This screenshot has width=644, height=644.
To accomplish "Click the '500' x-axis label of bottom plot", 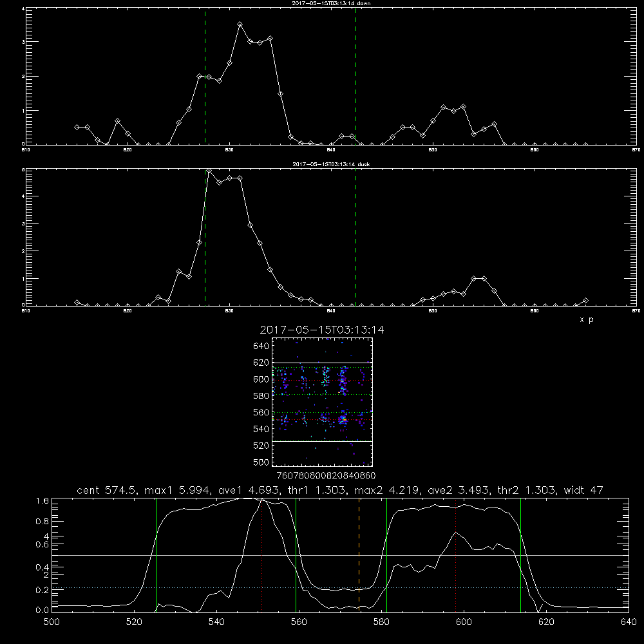I will tap(52, 622).
